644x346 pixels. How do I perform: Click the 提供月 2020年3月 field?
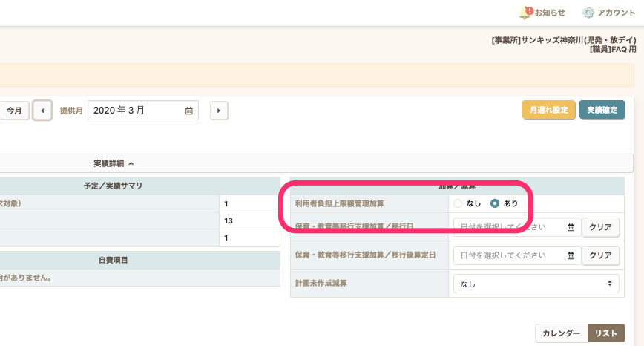point(137,111)
